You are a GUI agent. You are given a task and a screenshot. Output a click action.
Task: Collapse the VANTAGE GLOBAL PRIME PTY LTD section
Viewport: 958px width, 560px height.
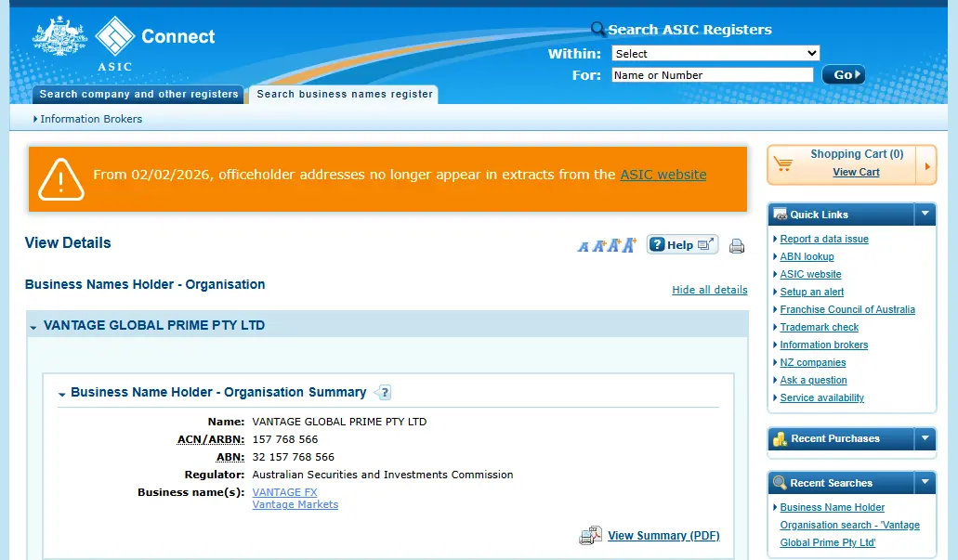[33, 327]
